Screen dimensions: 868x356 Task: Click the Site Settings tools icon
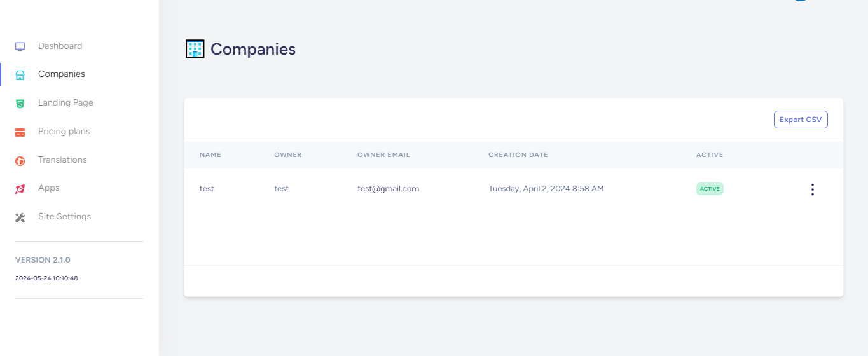pos(20,217)
